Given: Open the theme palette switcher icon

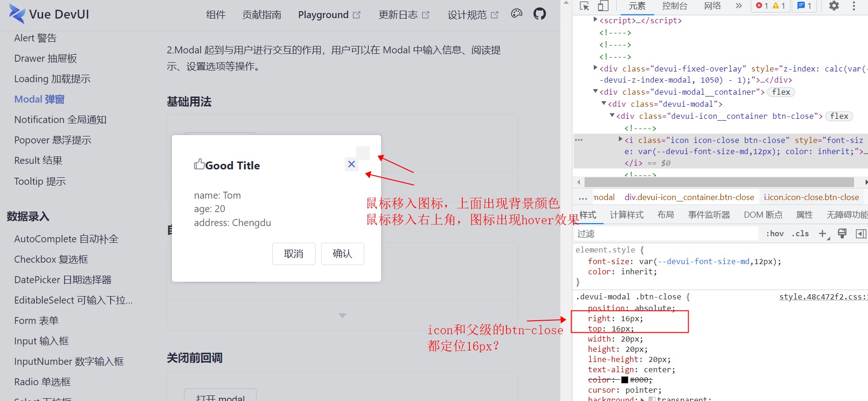Looking at the screenshot, I should click(x=517, y=14).
